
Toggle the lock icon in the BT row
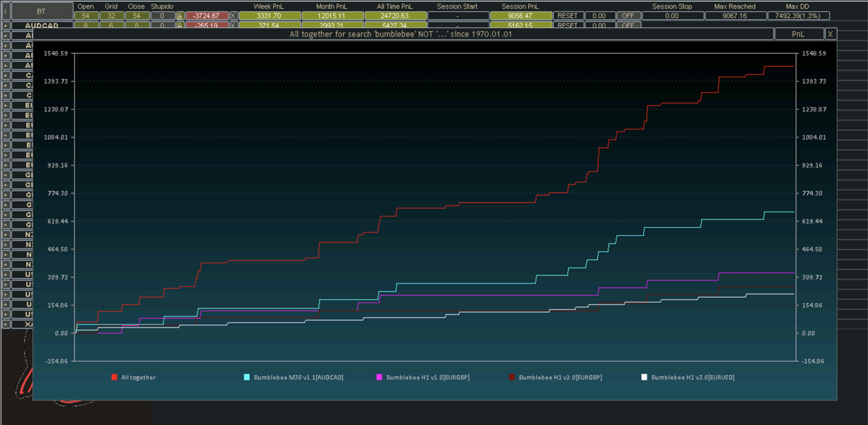(179, 15)
